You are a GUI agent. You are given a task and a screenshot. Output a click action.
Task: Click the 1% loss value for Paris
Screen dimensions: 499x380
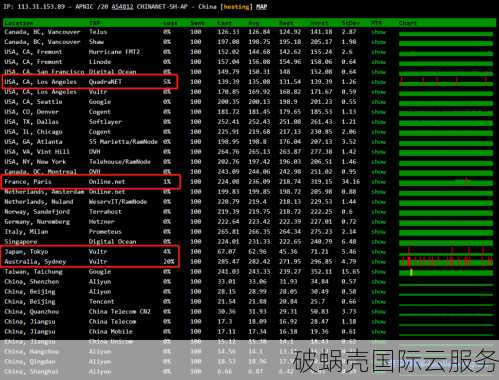pos(167,182)
